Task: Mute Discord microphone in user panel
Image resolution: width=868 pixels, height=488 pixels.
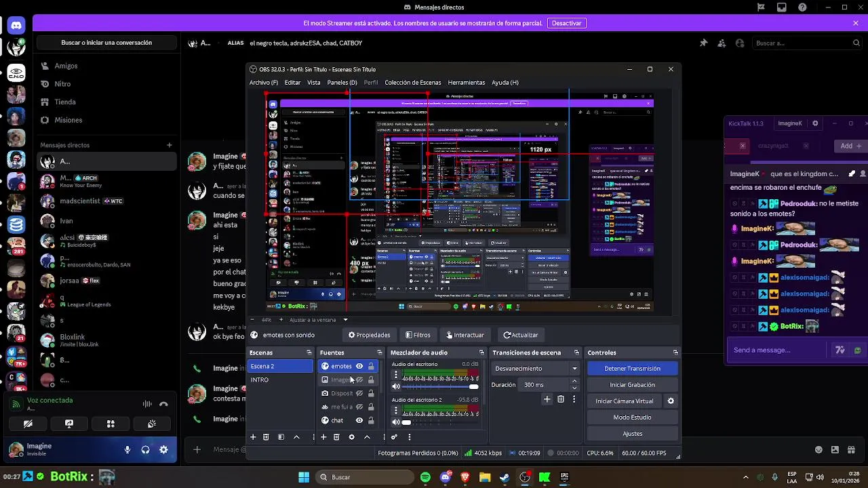Action: (x=127, y=449)
